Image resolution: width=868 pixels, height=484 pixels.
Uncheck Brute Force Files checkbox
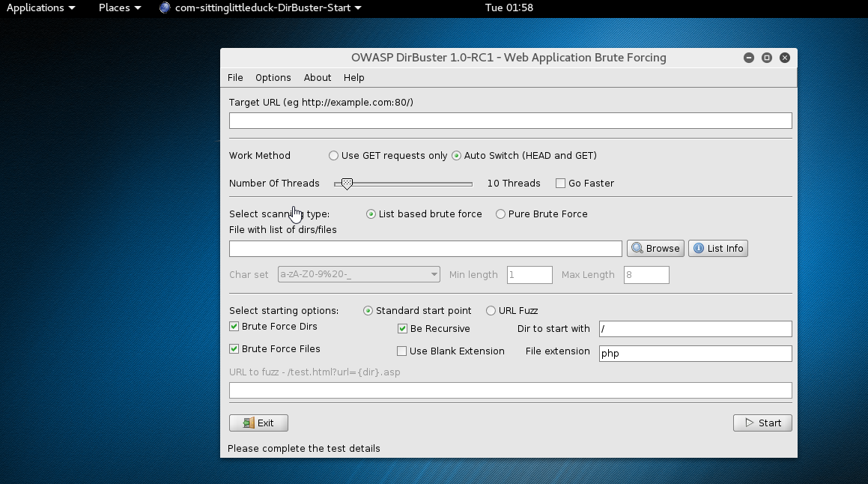tap(234, 349)
